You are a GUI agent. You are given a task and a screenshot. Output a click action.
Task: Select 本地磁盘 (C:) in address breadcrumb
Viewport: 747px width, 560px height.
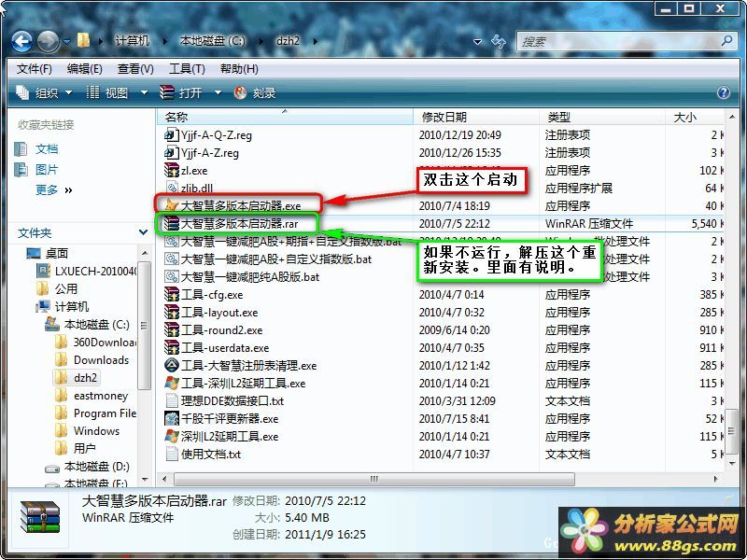(212, 41)
